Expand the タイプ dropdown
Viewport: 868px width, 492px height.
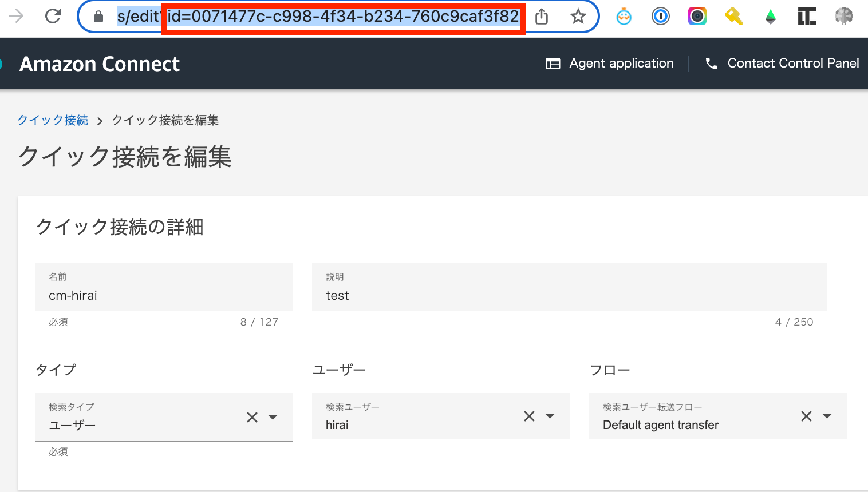point(274,416)
